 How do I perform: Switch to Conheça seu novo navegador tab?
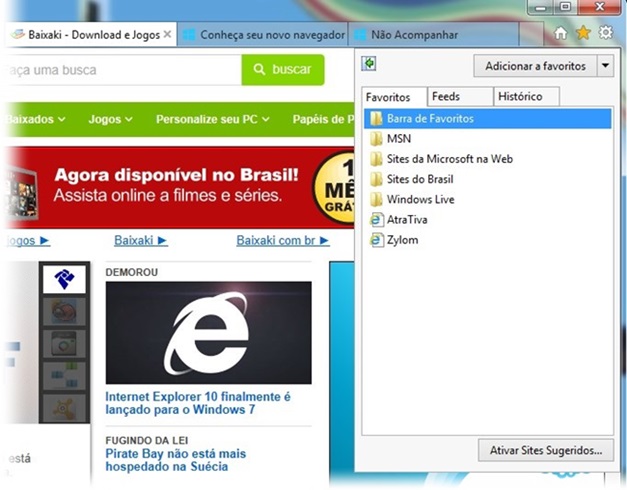(x=263, y=35)
